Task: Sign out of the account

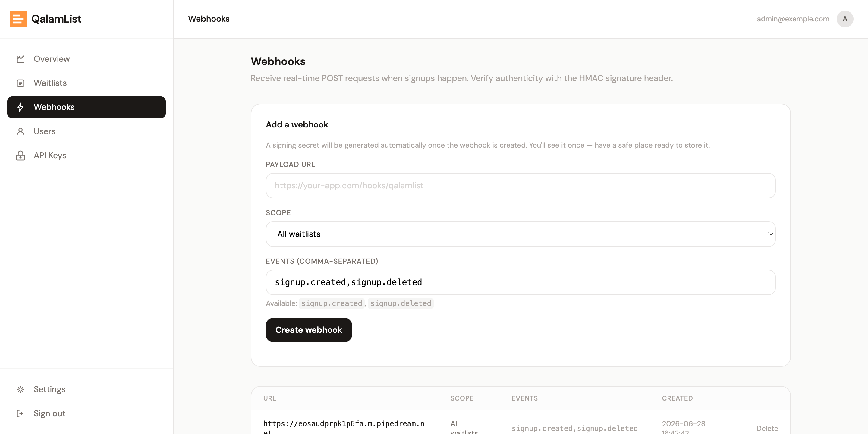Action: coord(86,414)
